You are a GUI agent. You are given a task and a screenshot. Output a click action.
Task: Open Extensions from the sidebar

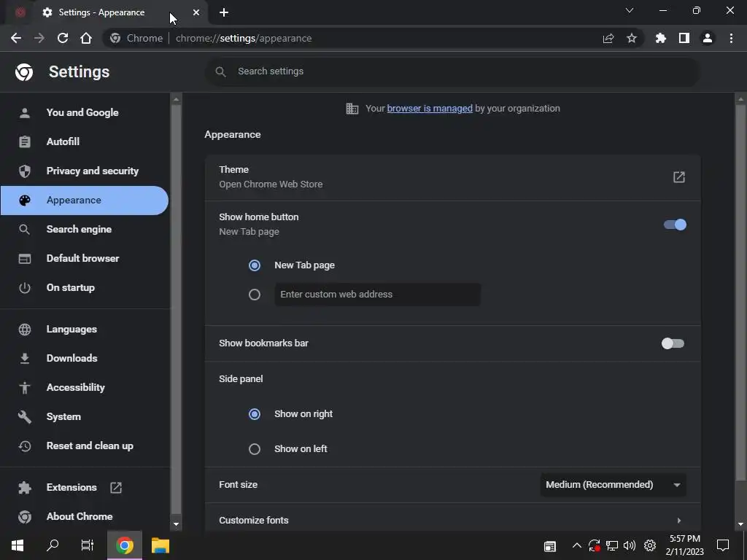[84, 487]
